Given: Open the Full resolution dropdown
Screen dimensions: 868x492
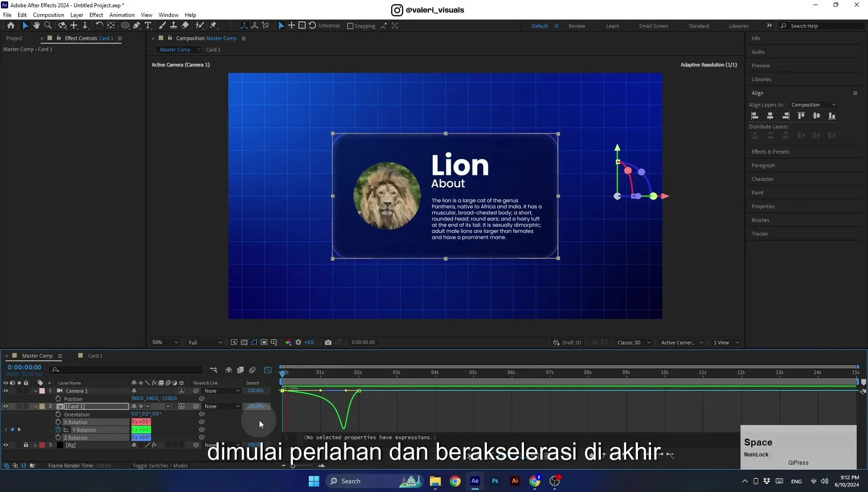Looking at the screenshot, I should [x=205, y=342].
